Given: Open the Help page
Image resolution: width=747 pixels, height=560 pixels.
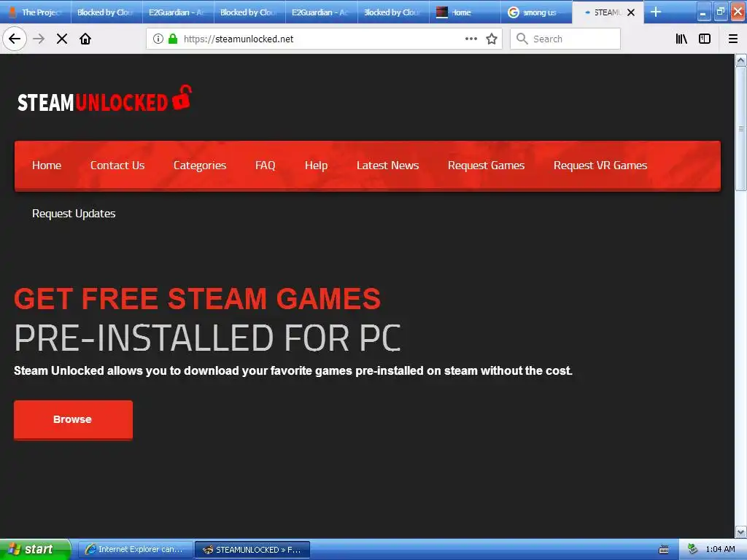Looking at the screenshot, I should (x=316, y=166).
